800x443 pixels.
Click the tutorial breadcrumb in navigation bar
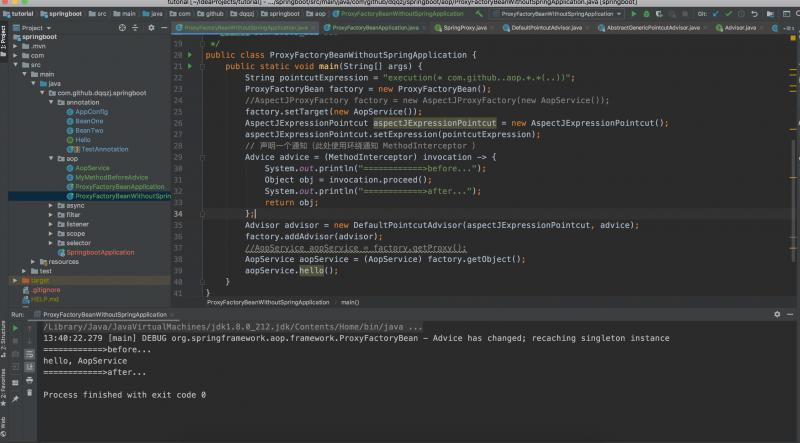18,14
